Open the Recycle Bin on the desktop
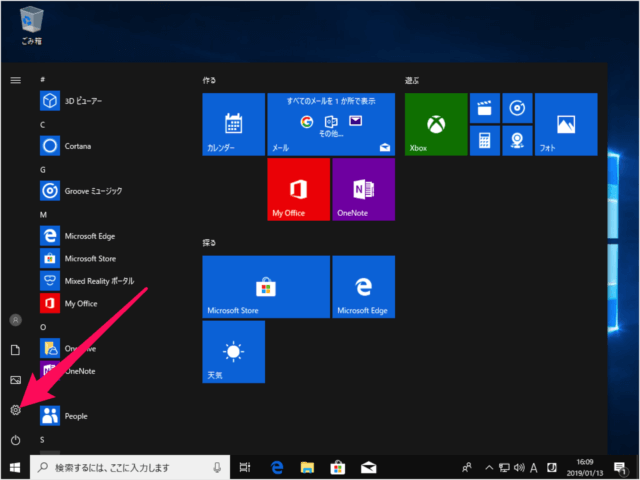 click(x=31, y=25)
